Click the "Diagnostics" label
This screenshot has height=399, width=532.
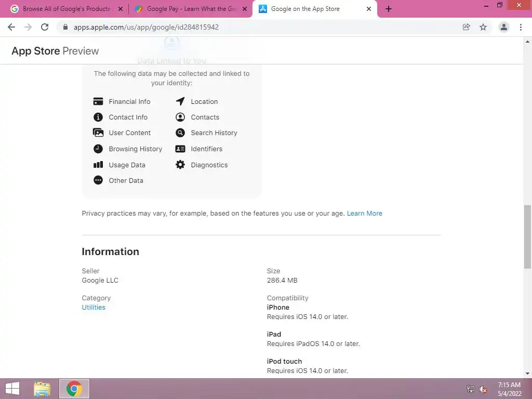coord(209,165)
